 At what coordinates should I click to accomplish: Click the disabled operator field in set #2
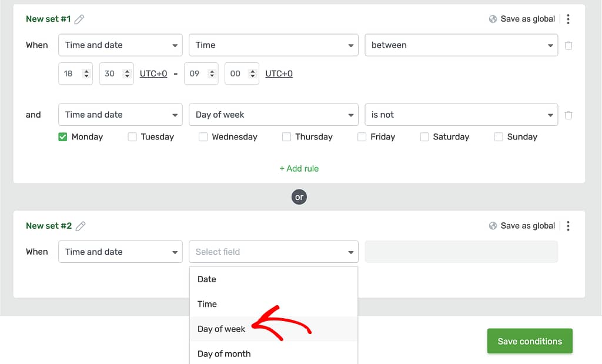[x=461, y=252]
